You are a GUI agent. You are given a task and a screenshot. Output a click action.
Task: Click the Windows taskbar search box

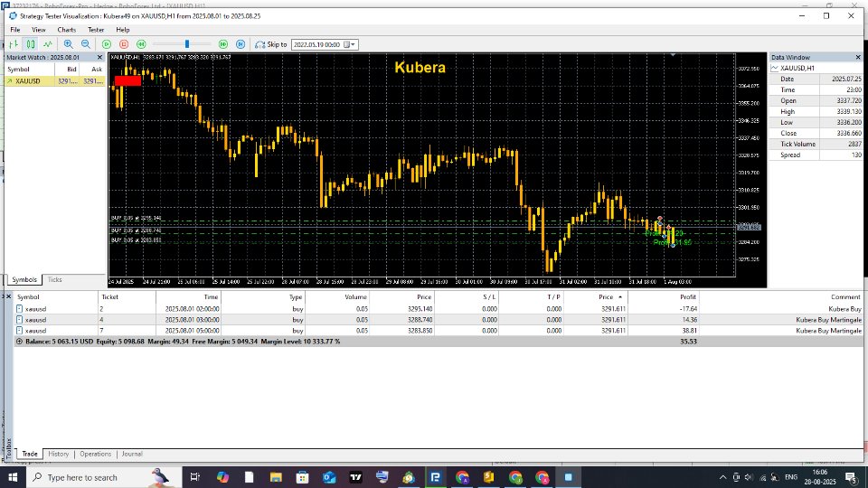[x=104, y=477]
